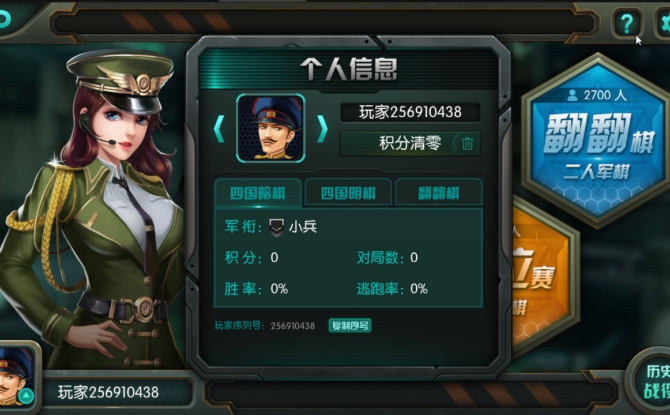The height and width of the screenshot is (415, 670).
Task: Click the back icon in top-left corner
Action: [x=4, y=20]
